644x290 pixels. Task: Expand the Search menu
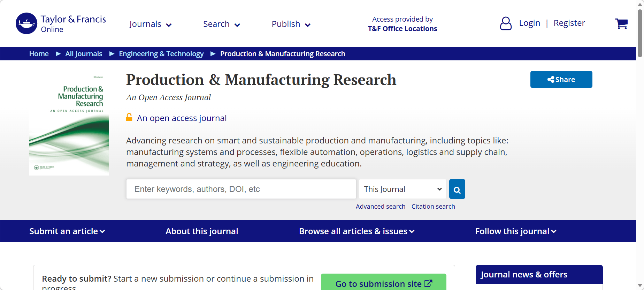222,24
